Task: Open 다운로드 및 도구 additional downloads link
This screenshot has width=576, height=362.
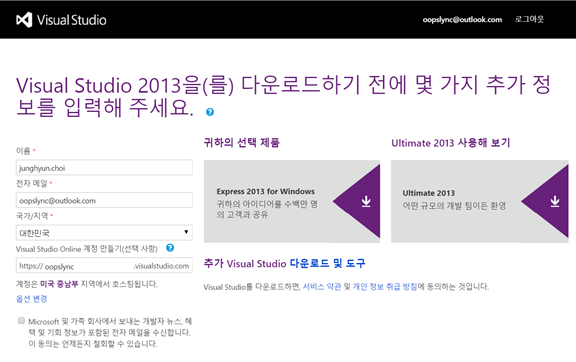Action: (x=327, y=263)
